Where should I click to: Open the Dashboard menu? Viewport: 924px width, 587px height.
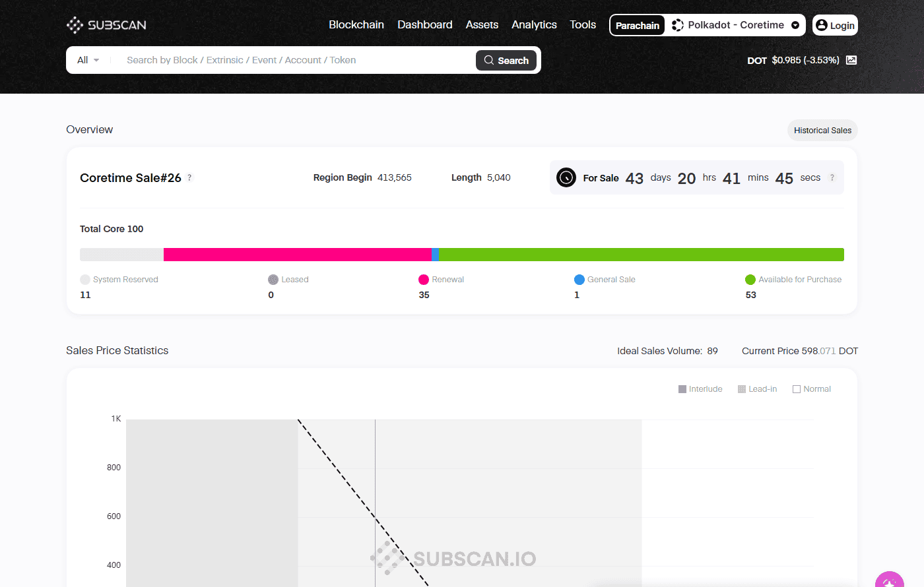(x=425, y=24)
